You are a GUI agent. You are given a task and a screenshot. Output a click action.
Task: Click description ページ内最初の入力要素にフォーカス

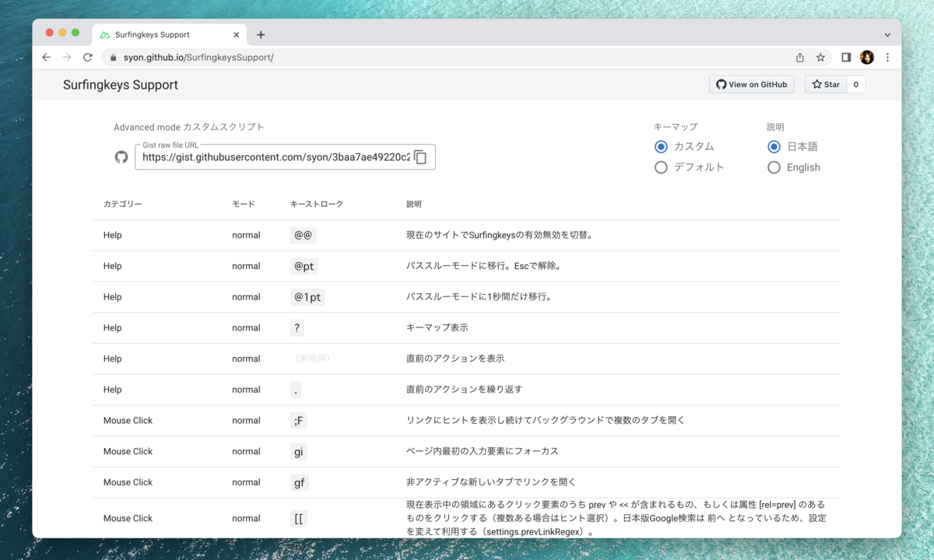(483, 451)
